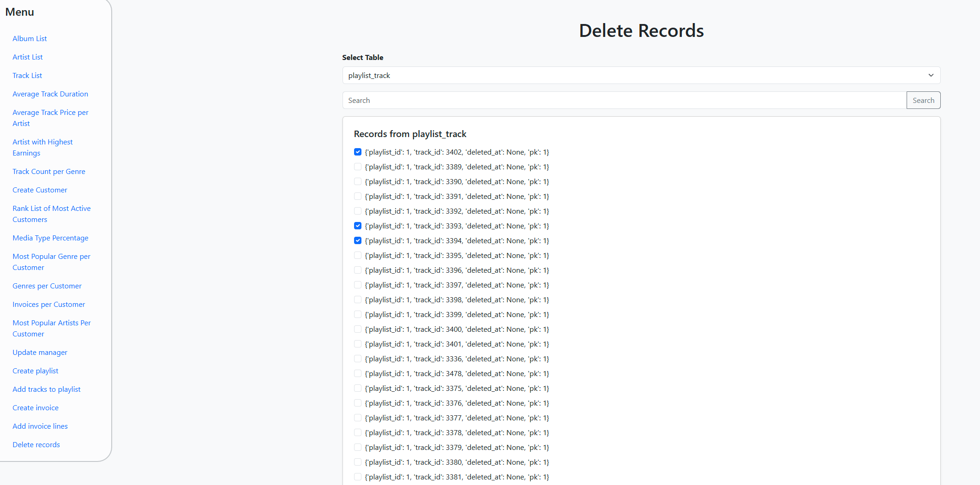Uncheck the record with track_id 3402
The image size is (980, 485).
pos(358,152)
